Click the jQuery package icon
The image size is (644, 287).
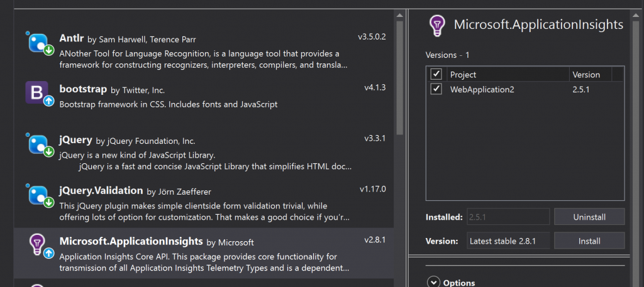point(40,144)
